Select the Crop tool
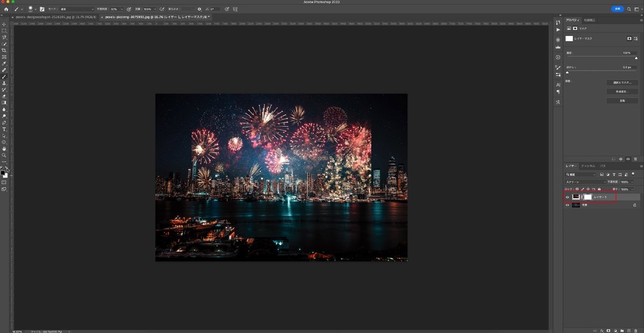This screenshot has height=333, width=644. point(4,50)
